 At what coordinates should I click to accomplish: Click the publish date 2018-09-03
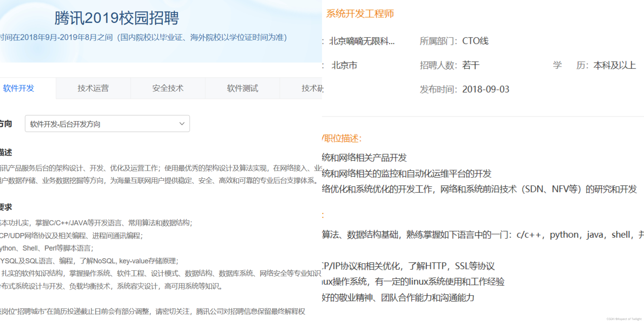point(485,89)
